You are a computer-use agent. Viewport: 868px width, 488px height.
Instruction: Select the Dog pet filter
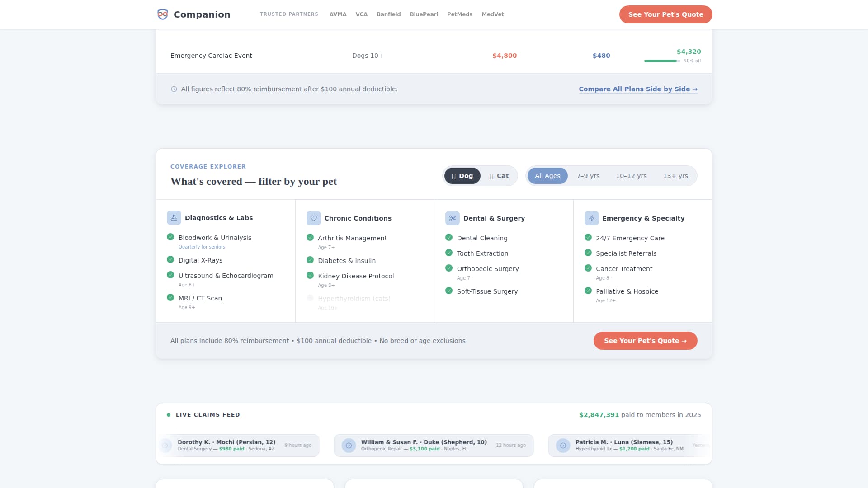462,176
